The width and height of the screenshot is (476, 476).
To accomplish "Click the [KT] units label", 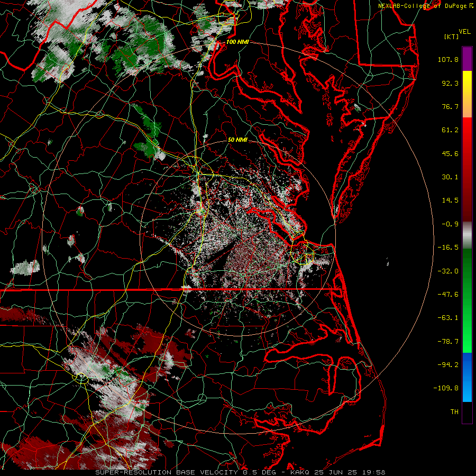I will [452, 36].
